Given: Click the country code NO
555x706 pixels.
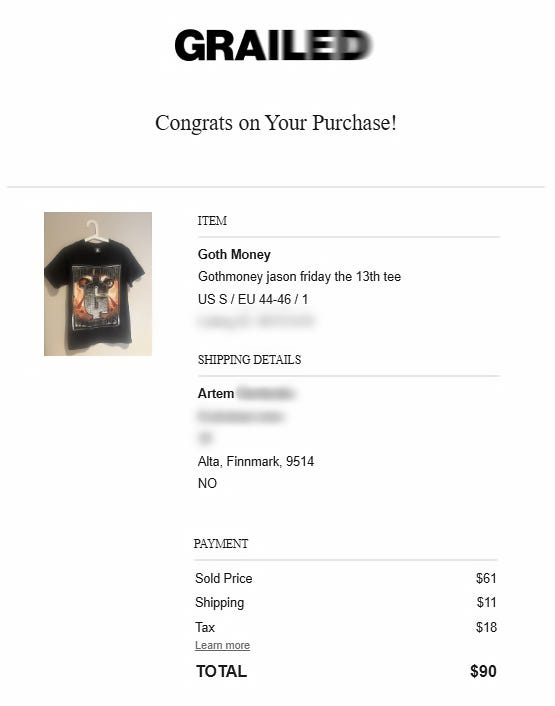Looking at the screenshot, I should (207, 484).
